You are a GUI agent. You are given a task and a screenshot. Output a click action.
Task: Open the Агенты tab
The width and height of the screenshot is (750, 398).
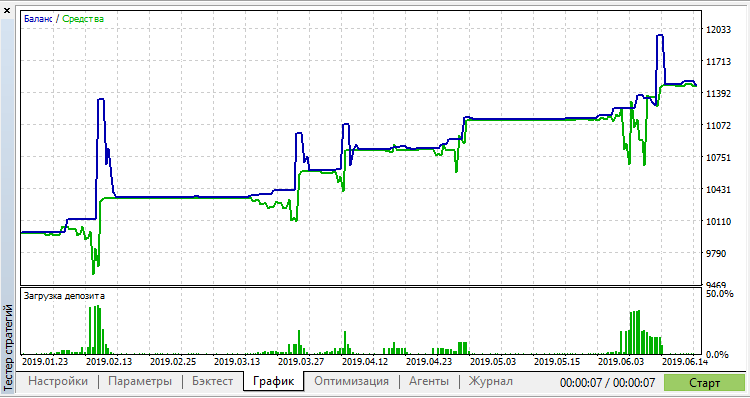[429, 381]
